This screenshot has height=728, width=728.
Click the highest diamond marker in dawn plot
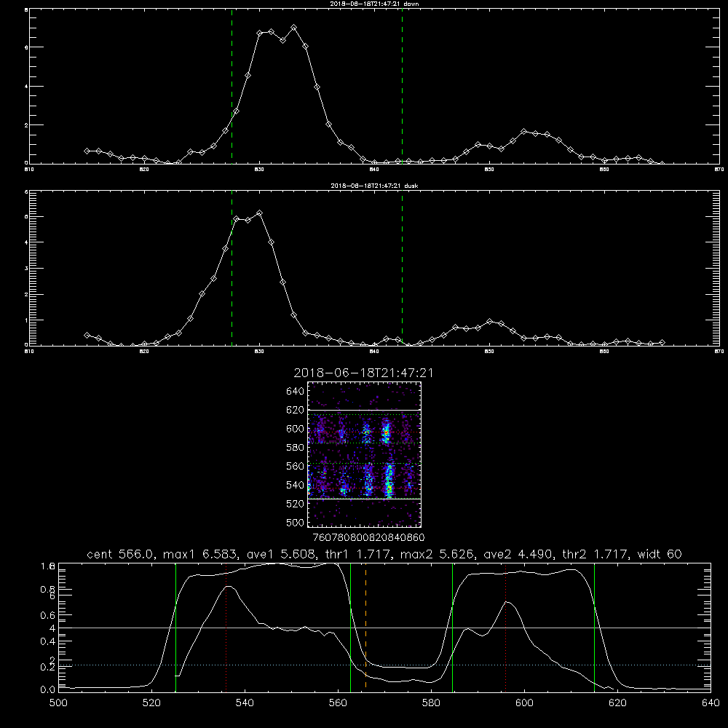pyautogui.click(x=293, y=28)
